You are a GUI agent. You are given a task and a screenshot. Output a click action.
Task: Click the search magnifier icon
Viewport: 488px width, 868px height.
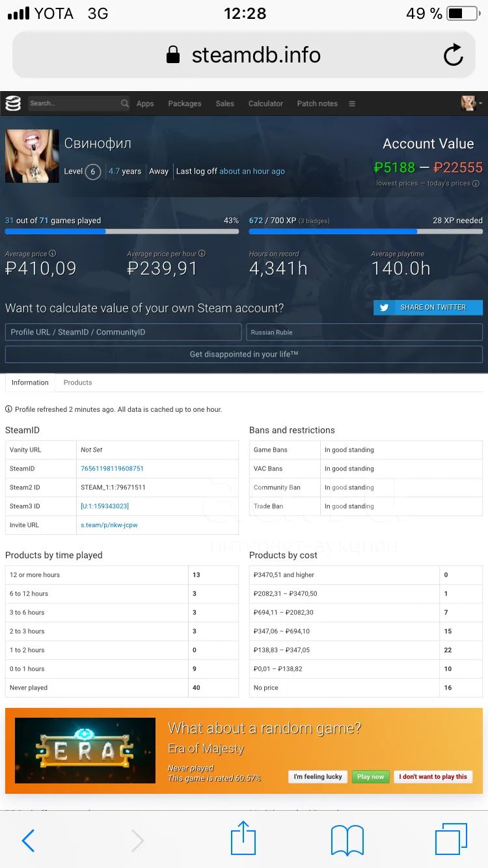(x=125, y=103)
